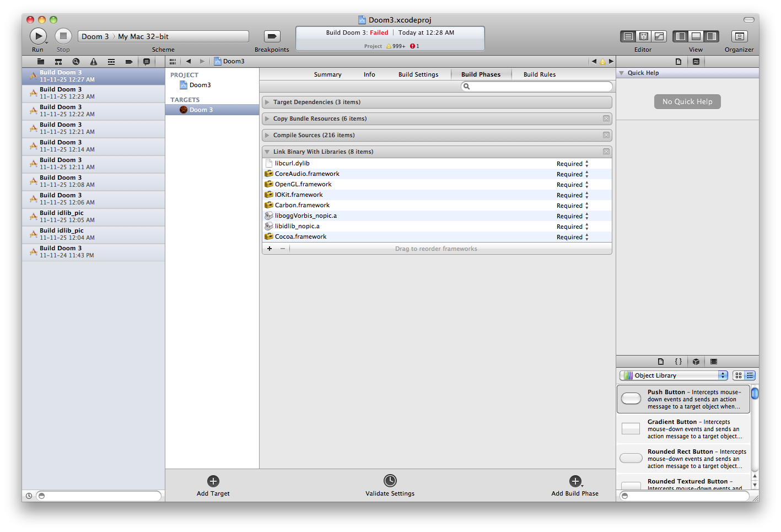Select IOKit.framework row
This screenshot has height=532, width=781.
(x=437, y=195)
